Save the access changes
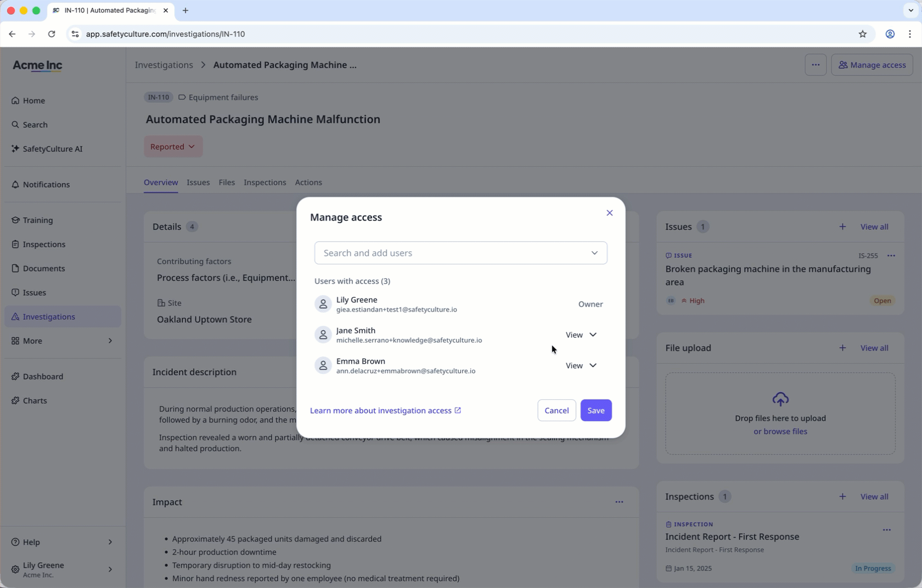This screenshot has width=922, height=588. point(596,410)
